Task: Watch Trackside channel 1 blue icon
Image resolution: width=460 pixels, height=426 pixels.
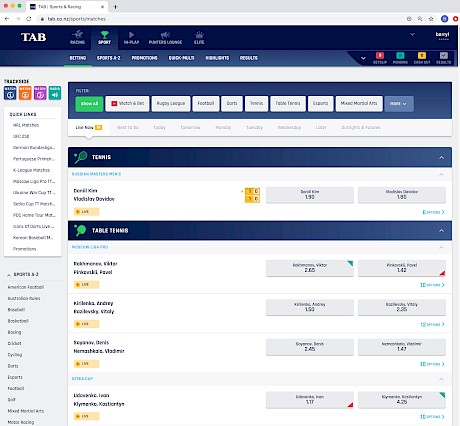Action: pyautogui.click(x=10, y=93)
